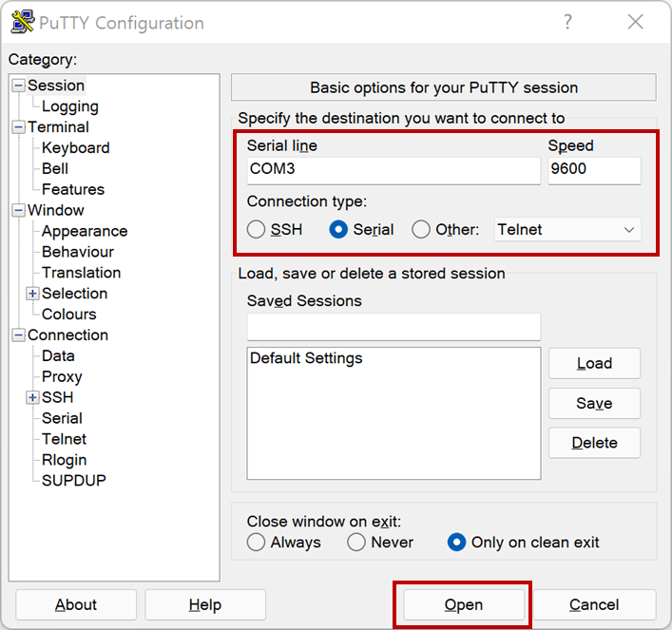The image size is (672, 630).
Task: Select the Telnet category in the tree
Action: (65, 439)
